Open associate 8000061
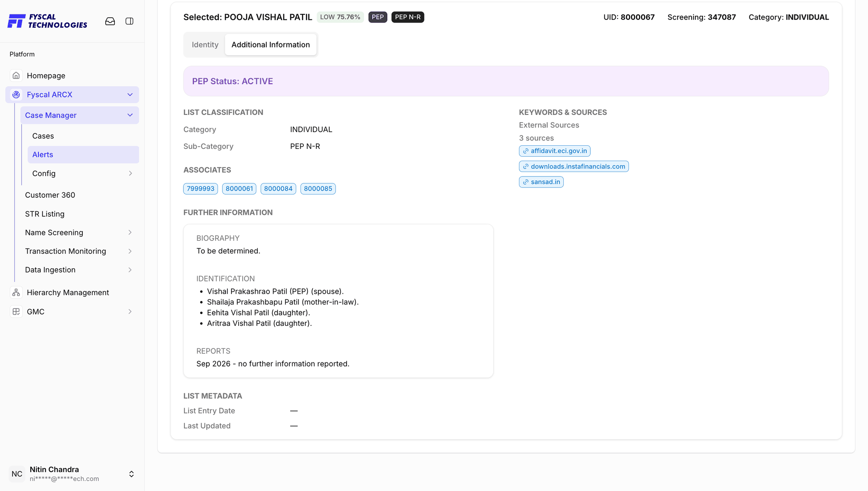Image resolution: width=868 pixels, height=491 pixels. pyautogui.click(x=239, y=189)
